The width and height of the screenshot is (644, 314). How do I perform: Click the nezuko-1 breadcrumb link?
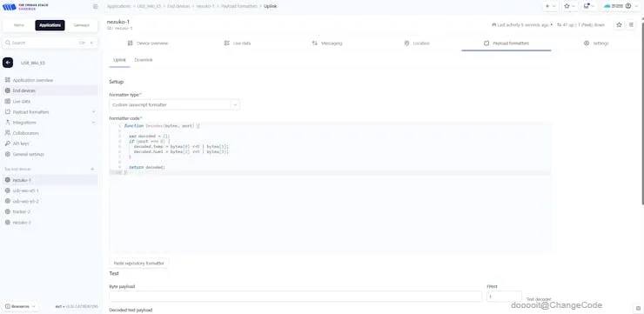[205, 7]
